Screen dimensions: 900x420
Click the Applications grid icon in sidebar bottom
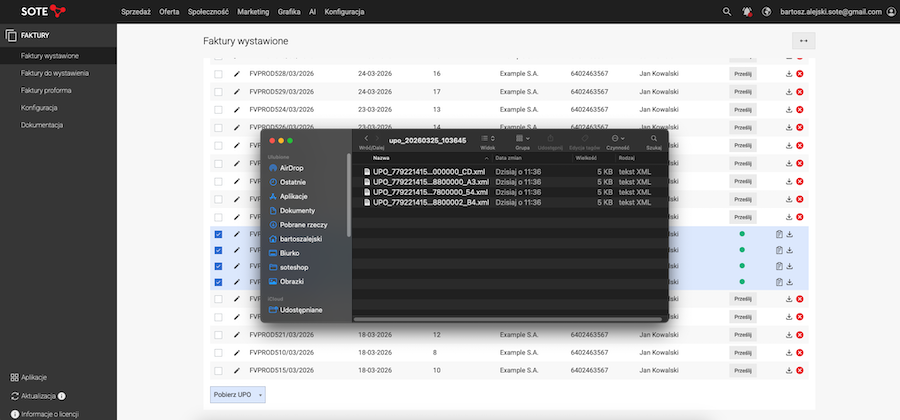pyautogui.click(x=13, y=378)
